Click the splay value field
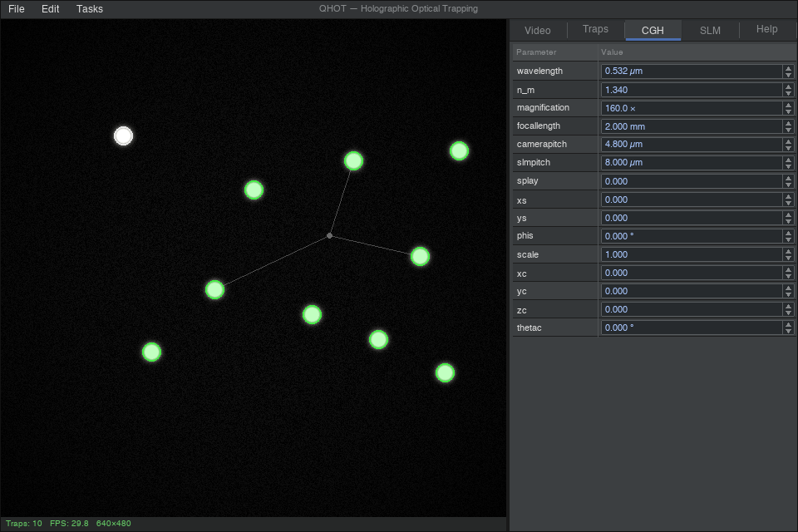This screenshot has width=798, height=532. click(x=692, y=181)
